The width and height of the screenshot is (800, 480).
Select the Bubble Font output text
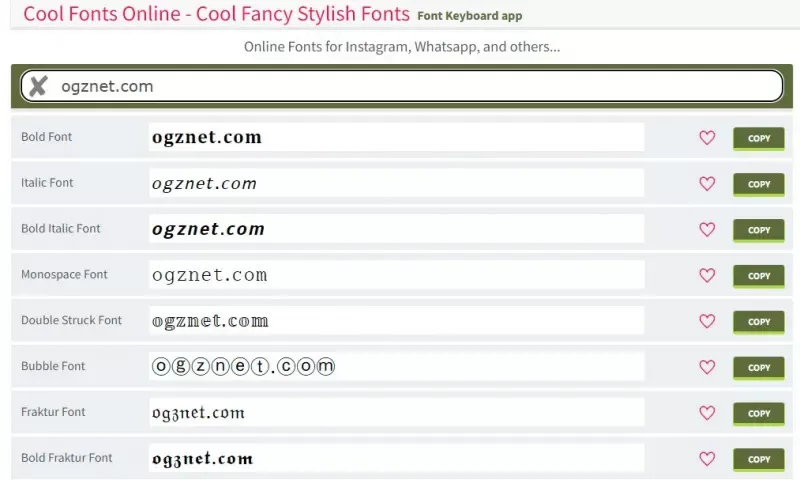click(x=396, y=366)
